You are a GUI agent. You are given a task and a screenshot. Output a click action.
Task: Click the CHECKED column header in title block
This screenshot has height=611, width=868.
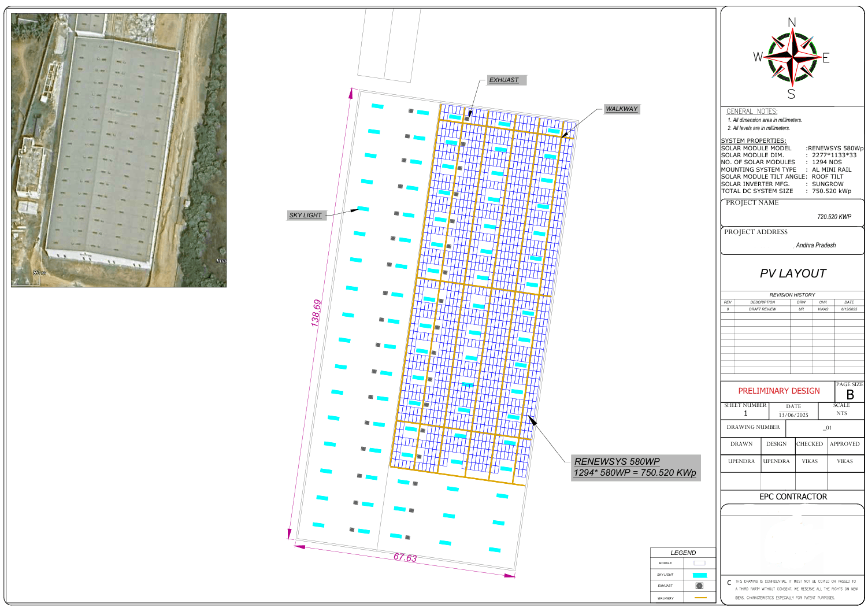(x=810, y=444)
